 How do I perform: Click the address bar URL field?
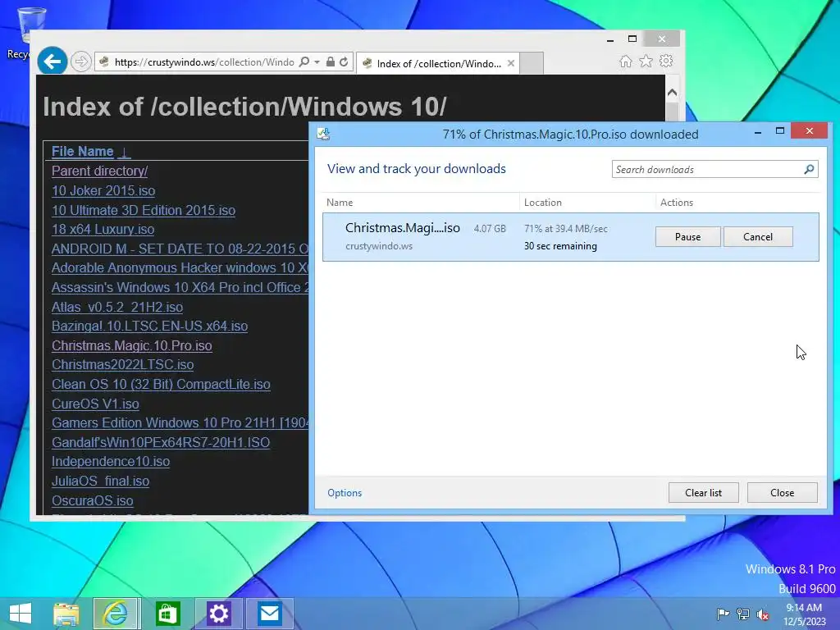pyautogui.click(x=204, y=62)
